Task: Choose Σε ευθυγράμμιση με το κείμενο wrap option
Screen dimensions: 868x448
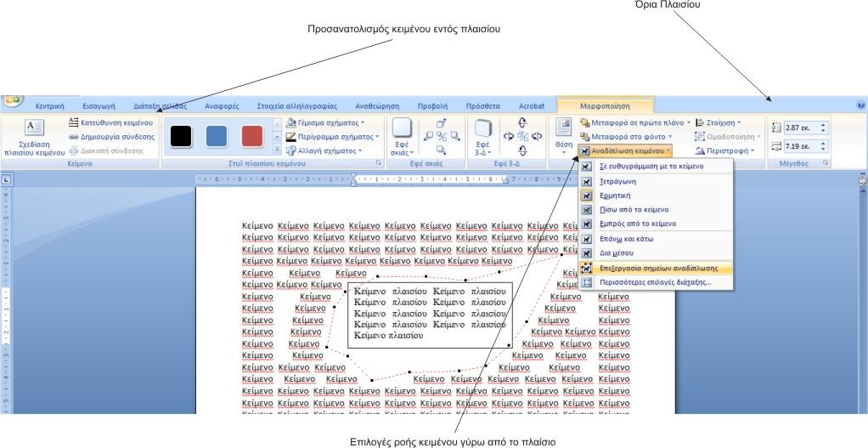Action: (x=656, y=166)
